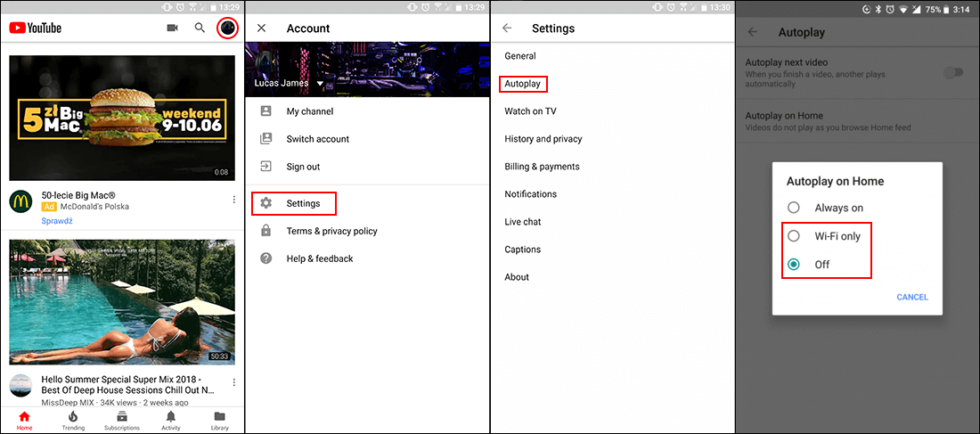Tap the alarm clock status icon on the Settings screen
Image resolution: width=980 pixels, height=434 pixels.
669,7
